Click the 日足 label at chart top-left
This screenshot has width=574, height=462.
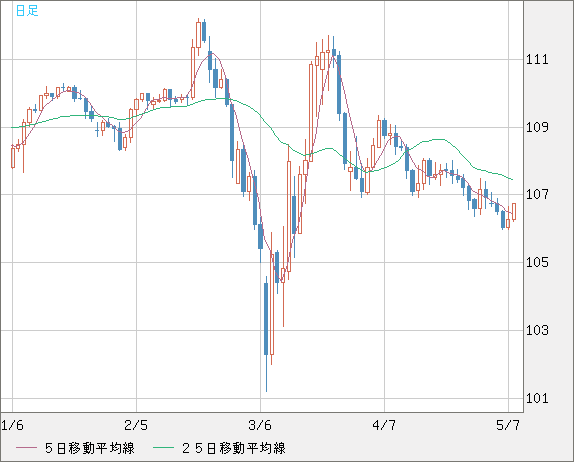27,10
